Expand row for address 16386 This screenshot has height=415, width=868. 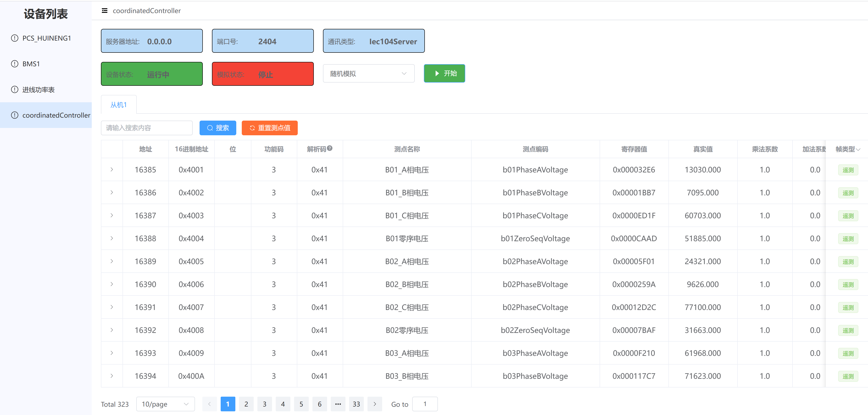[x=112, y=192]
